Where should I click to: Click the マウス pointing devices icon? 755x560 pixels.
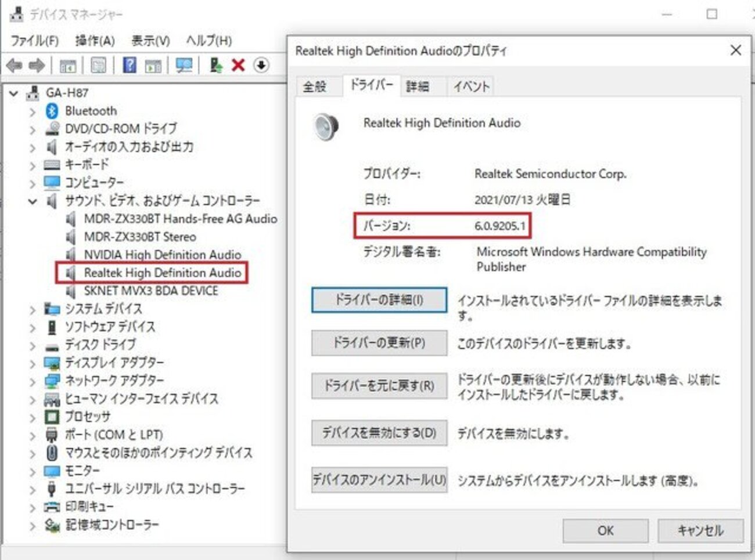point(52,453)
